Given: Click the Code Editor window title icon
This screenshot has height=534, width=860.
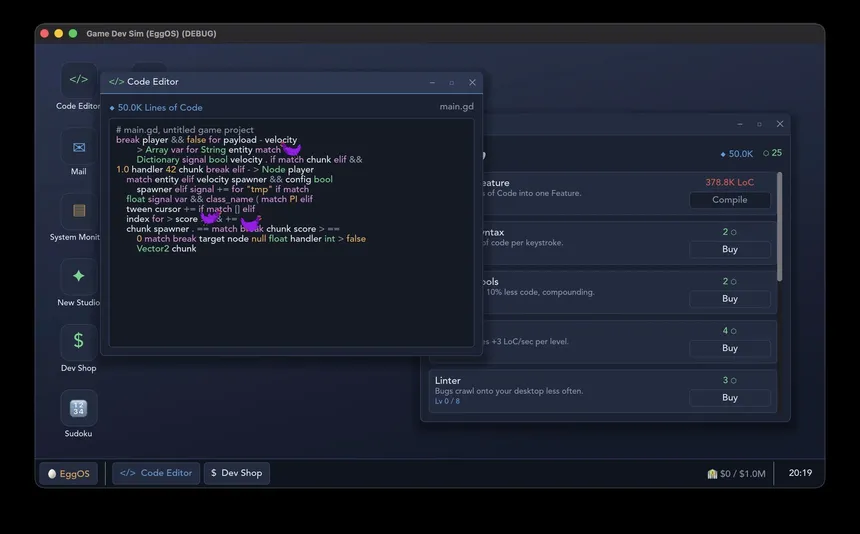Looking at the screenshot, I should [116, 82].
